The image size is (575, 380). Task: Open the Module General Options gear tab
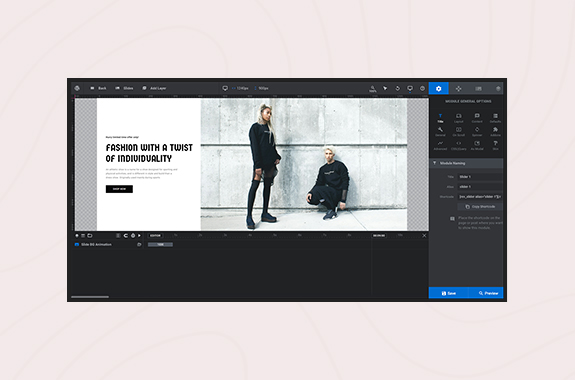pyautogui.click(x=438, y=88)
